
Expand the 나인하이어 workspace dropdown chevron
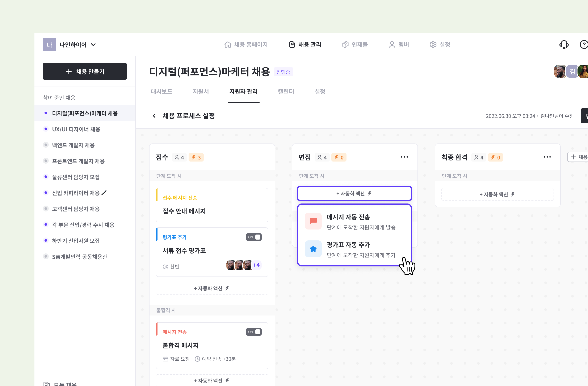pos(93,45)
